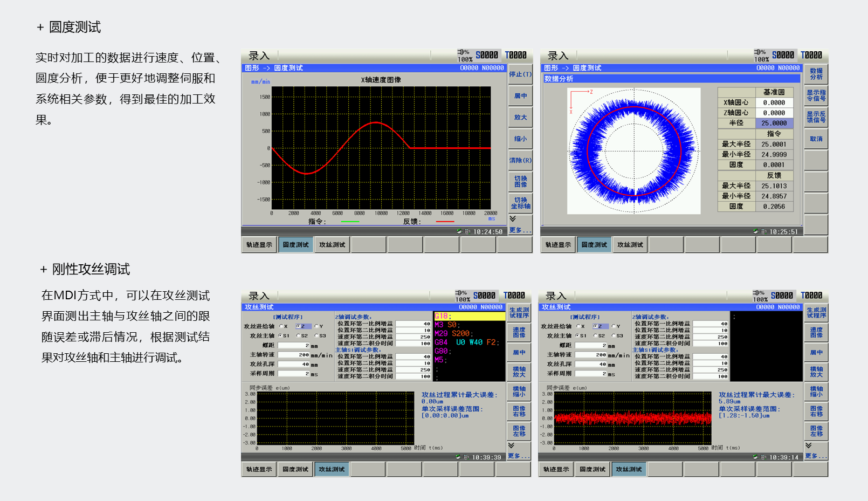Expand 更多 on tapping screen showing G18 code
This screenshot has height=501, width=868.
[518, 456]
